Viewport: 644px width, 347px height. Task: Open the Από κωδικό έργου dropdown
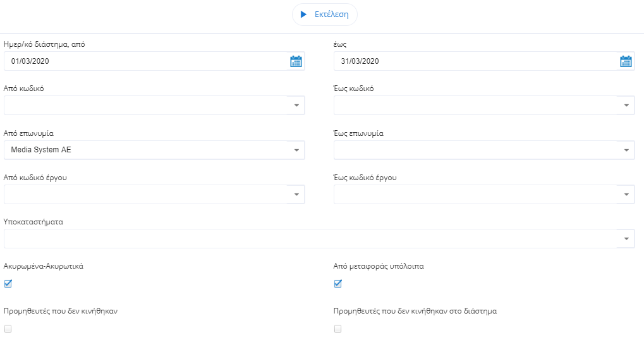(296, 195)
